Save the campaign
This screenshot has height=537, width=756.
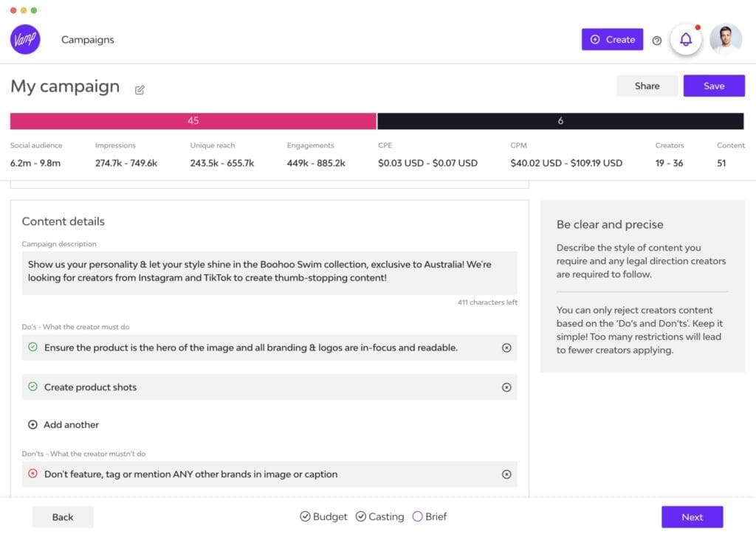click(713, 86)
